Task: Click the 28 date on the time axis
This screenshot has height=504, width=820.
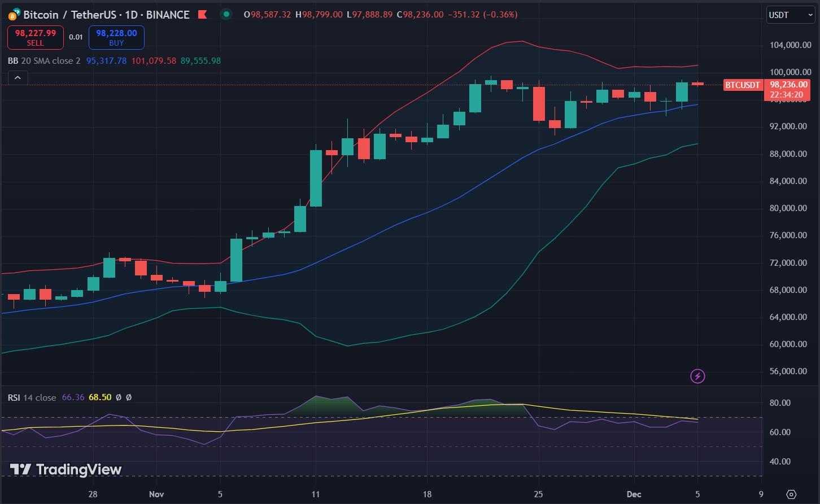Action: coord(93,494)
